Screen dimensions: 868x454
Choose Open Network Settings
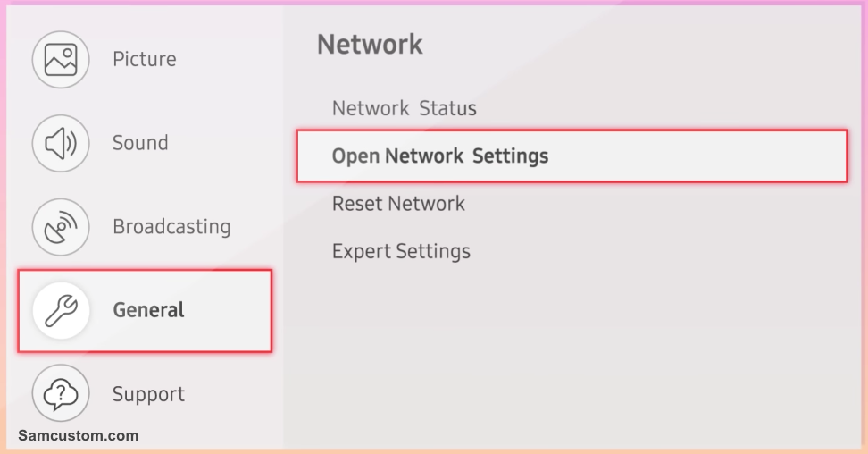(572, 156)
